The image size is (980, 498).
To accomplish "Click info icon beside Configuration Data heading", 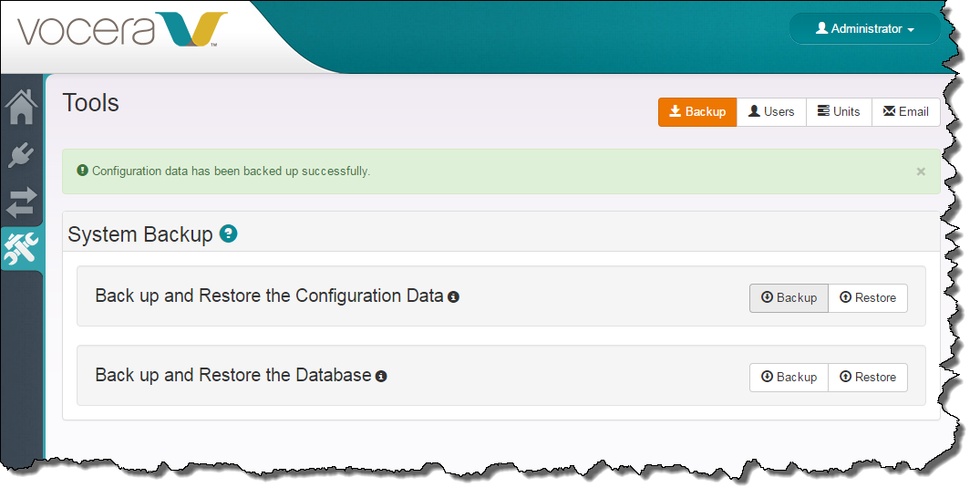I will pyautogui.click(x=454, y=297).
